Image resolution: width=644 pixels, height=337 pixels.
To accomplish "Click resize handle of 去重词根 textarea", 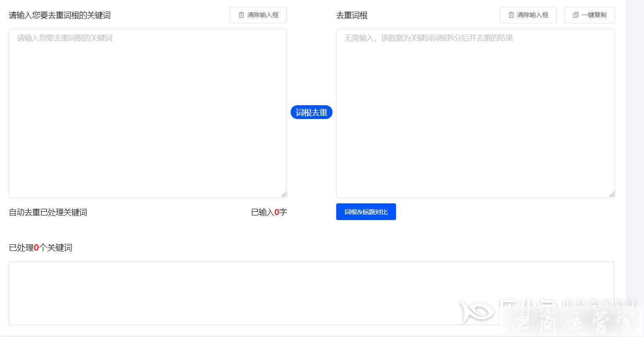I will click(x=612, y=195).
